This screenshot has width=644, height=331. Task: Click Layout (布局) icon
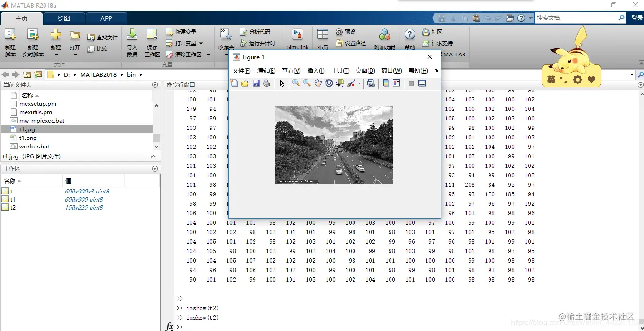point(323,35)
